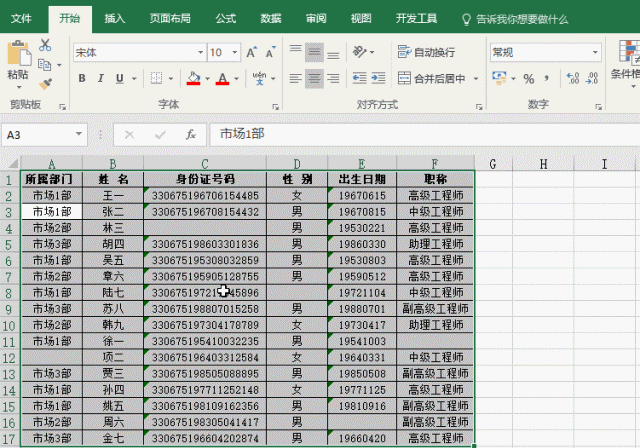Open font size dropdown showing 10
This screenshot has height=448, width=640.
pos(235,52)
